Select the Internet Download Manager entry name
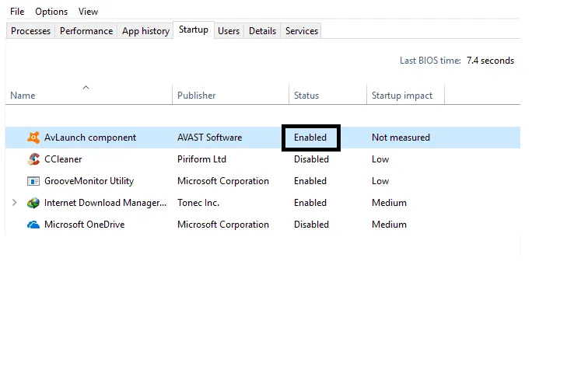The height and width of the screenshot is (366, 588). 105,203
